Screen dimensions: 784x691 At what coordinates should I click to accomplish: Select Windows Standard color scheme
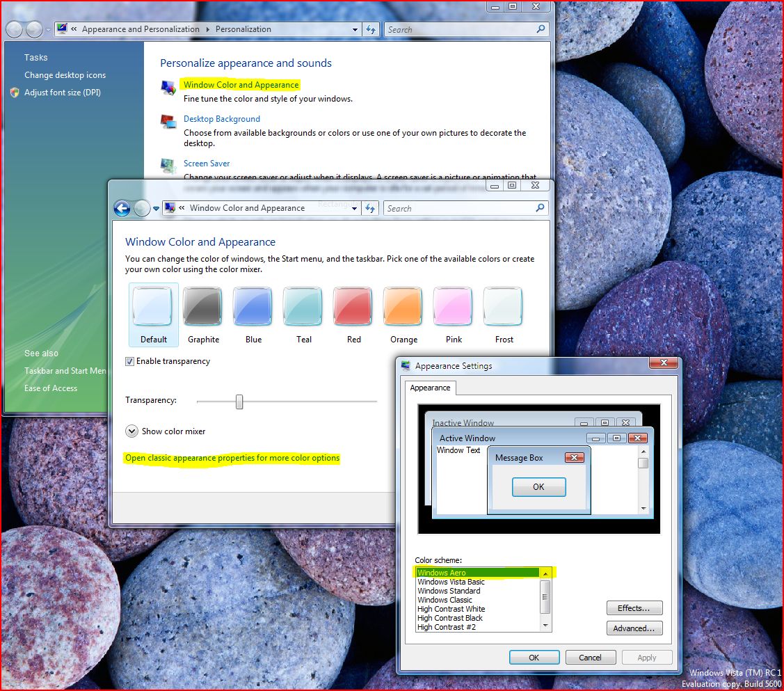click(x=477, y=591)
